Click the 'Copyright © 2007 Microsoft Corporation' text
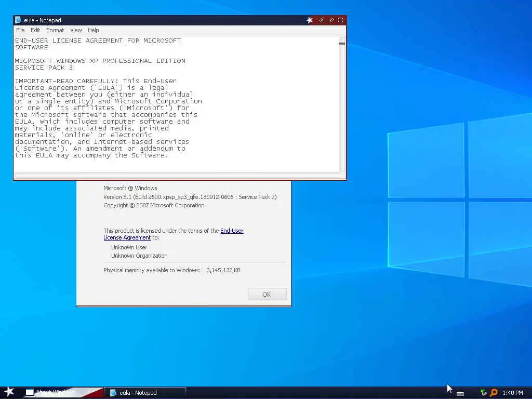 [154, 205]
